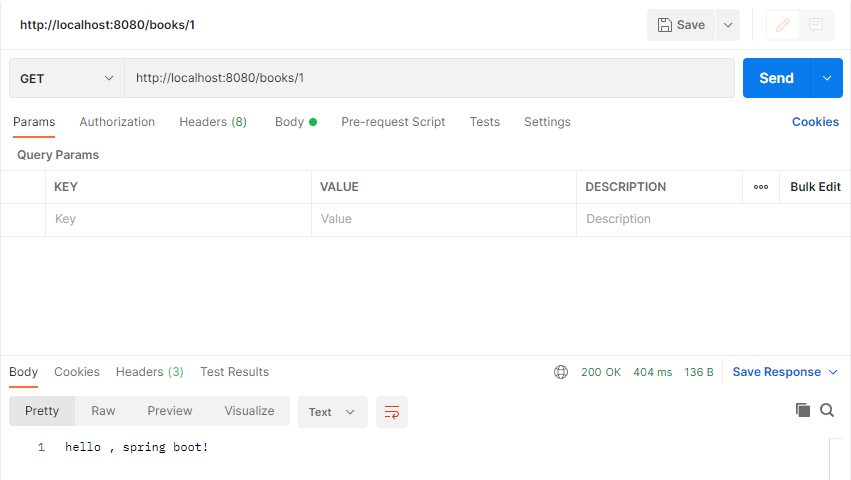The height and width of the screenshot is (480, 851).
Task: Select the Visualize view toggle
Action: tap(249, 411)
